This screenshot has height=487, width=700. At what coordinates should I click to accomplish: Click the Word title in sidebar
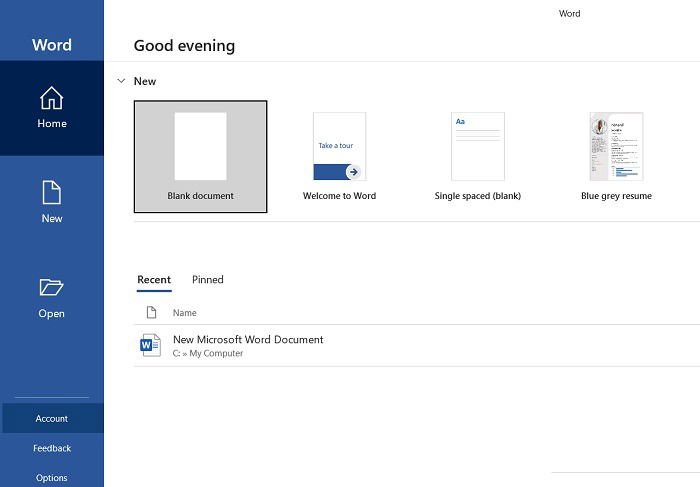pos(52,45)
